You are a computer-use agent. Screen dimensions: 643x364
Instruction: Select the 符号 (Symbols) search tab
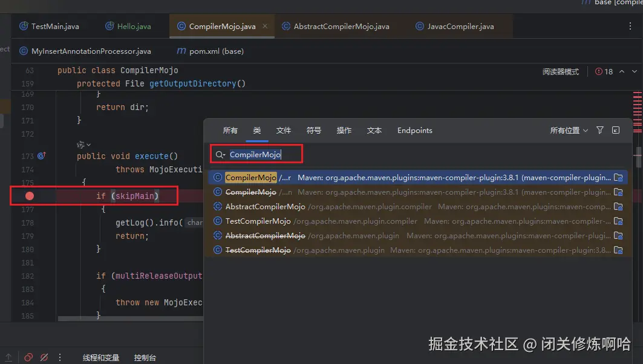(314, 131)
